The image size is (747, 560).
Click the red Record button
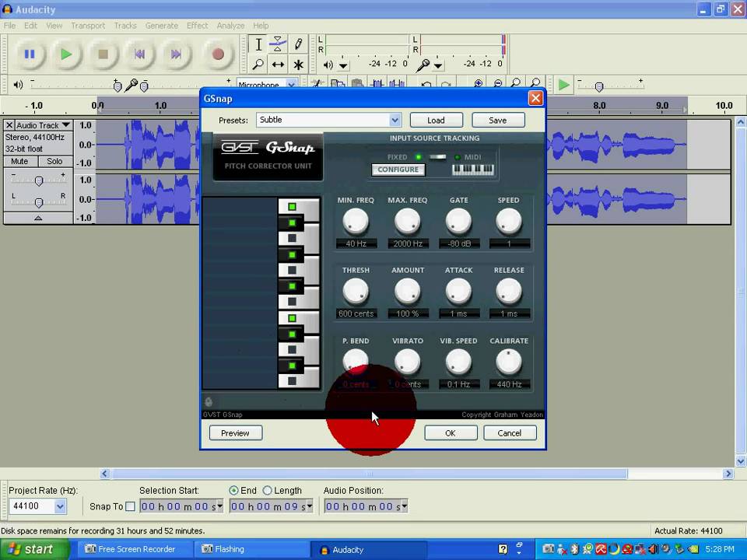(218, 54)
